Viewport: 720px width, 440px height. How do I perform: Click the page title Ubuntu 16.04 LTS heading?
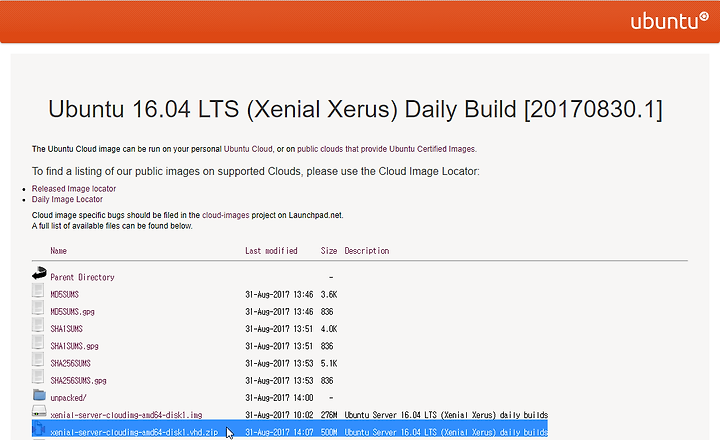tap(355, 109)
